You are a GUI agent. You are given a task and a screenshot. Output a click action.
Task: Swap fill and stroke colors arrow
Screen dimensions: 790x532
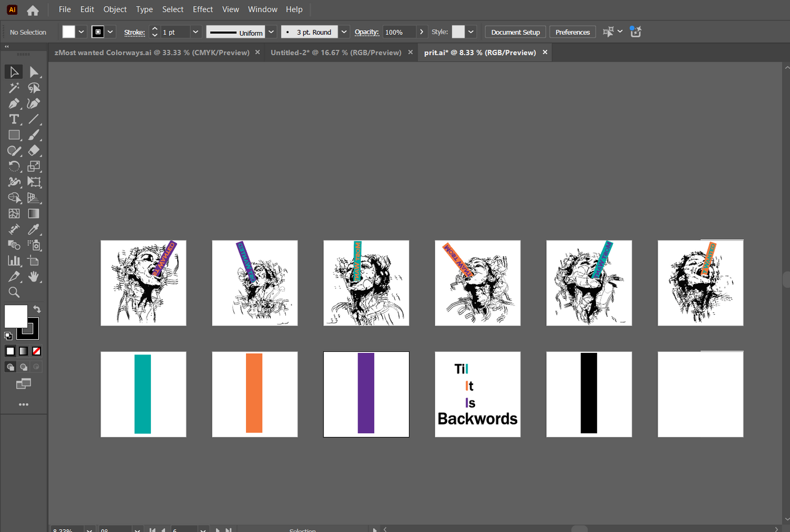[37, 309]
